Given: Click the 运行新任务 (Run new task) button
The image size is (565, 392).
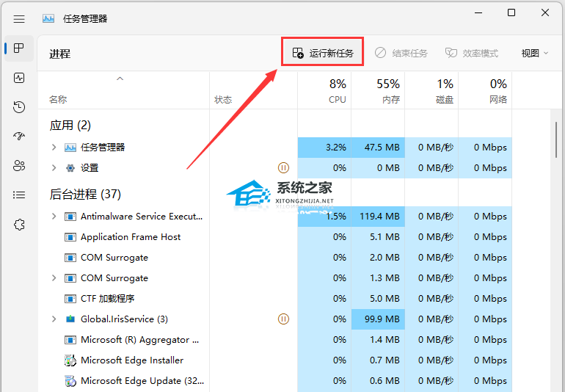Looking at the screenshot, I should point(323,53).
